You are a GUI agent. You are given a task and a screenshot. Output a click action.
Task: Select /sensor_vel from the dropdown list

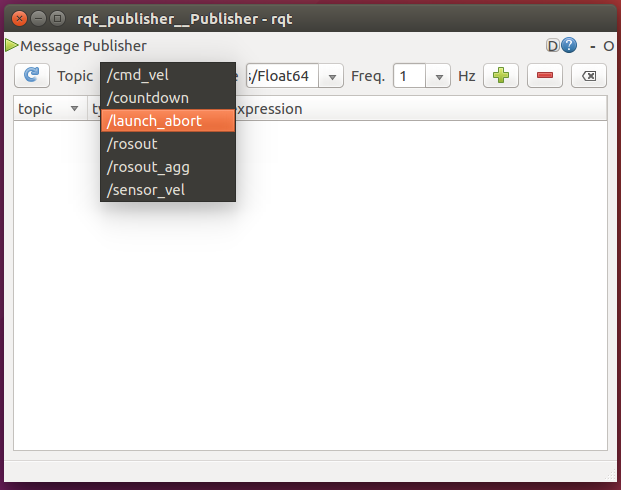[x=168, y=190]
